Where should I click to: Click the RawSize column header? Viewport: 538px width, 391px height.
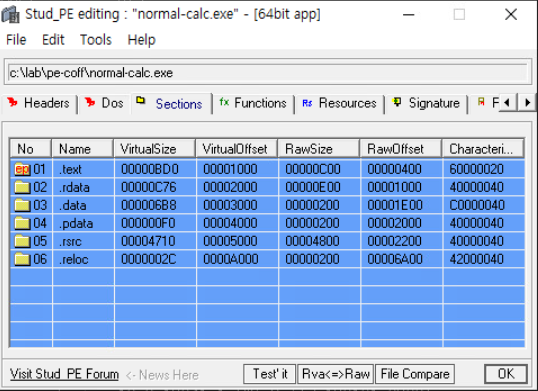319,149
